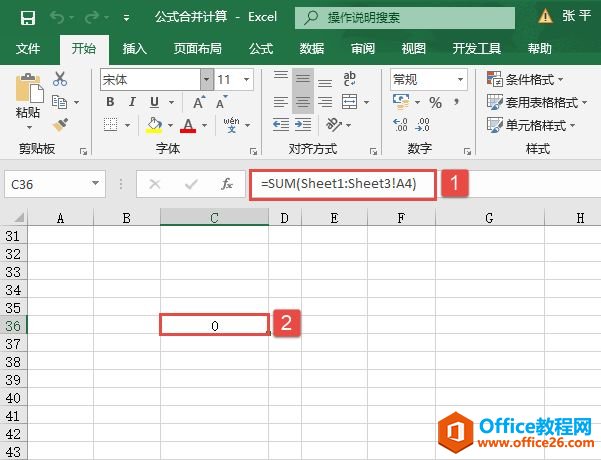The width and height of the screenshot is (601, 460).
Task: Click the Percent Style icon
Action: (435, 102)
